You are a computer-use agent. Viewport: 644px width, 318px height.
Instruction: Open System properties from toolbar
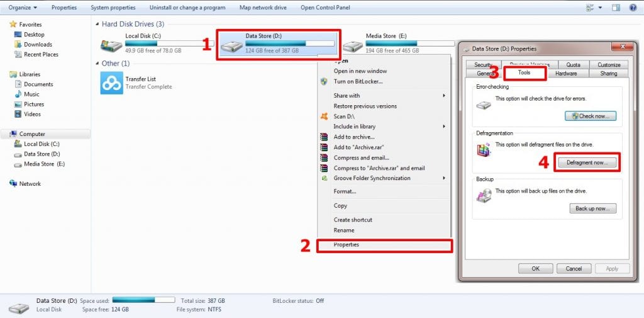113,8
